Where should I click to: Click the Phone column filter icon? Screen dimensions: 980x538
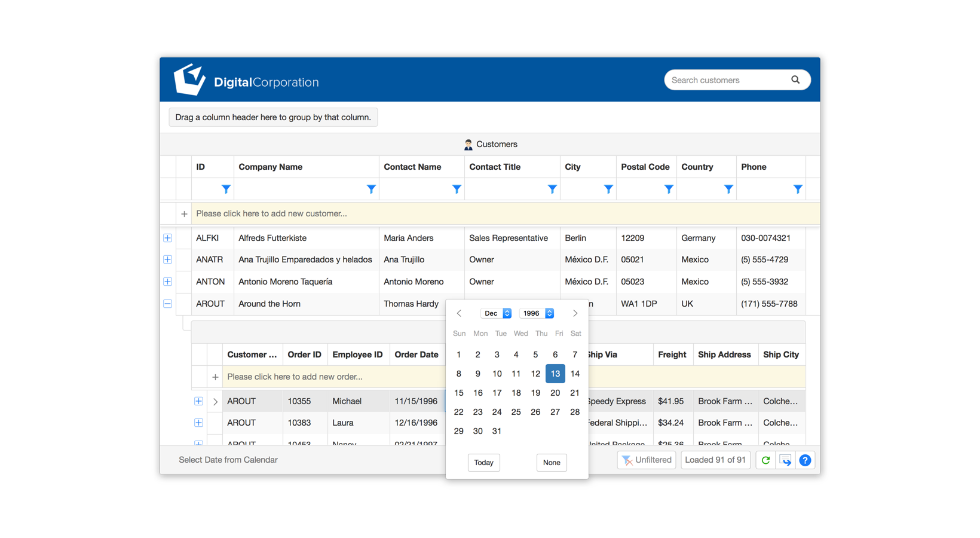(x=798, y=189)
